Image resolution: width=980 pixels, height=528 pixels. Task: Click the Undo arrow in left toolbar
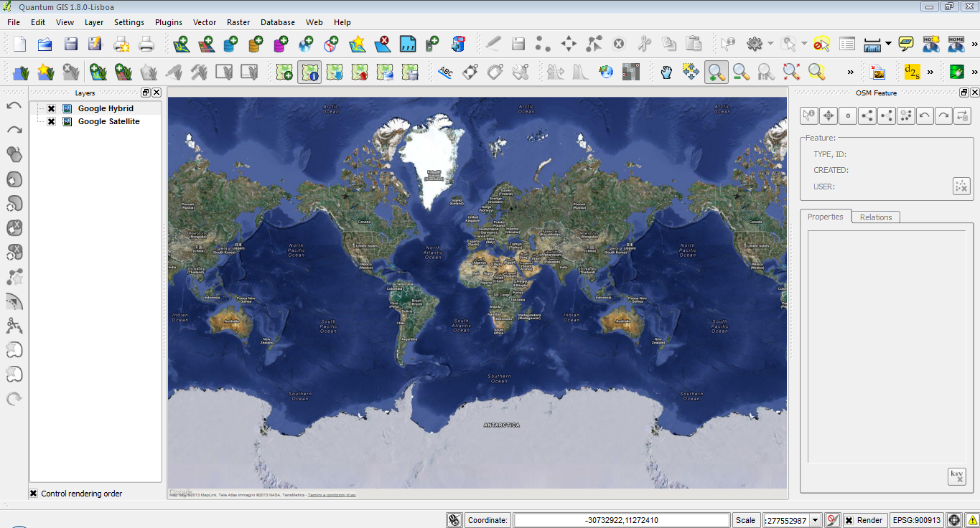pyautogui.click(x=14, y=106)
